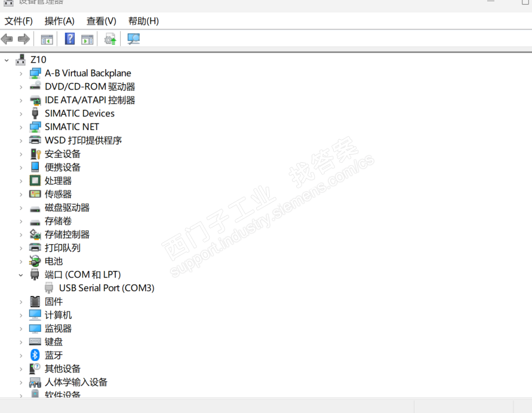Expand the 蓝牙 node

pos(21,356)
